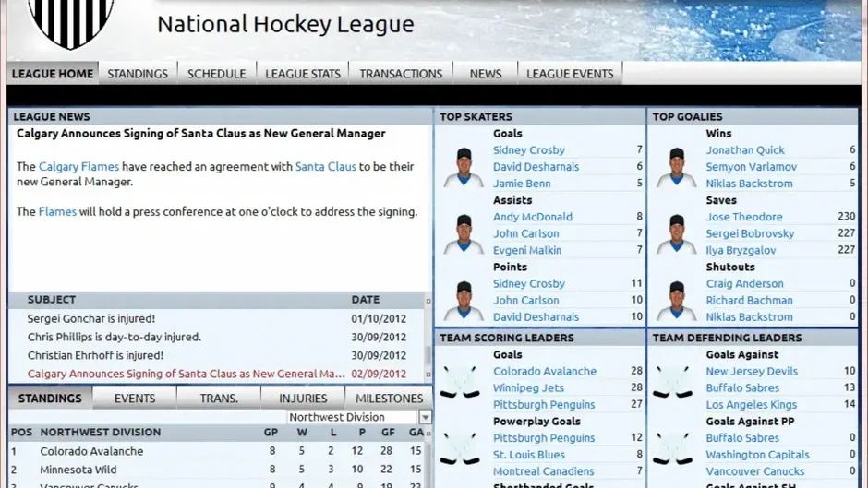The image size is (868, 488).
Task: Open Pittsburgh Penguins under Powerplay Goals
Action: (544, 437)
